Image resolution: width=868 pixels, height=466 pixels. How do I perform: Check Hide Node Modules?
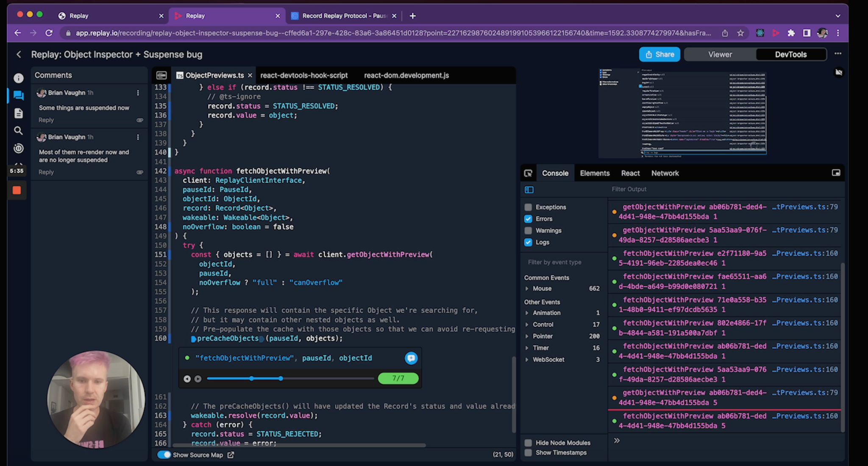[528, 443]
